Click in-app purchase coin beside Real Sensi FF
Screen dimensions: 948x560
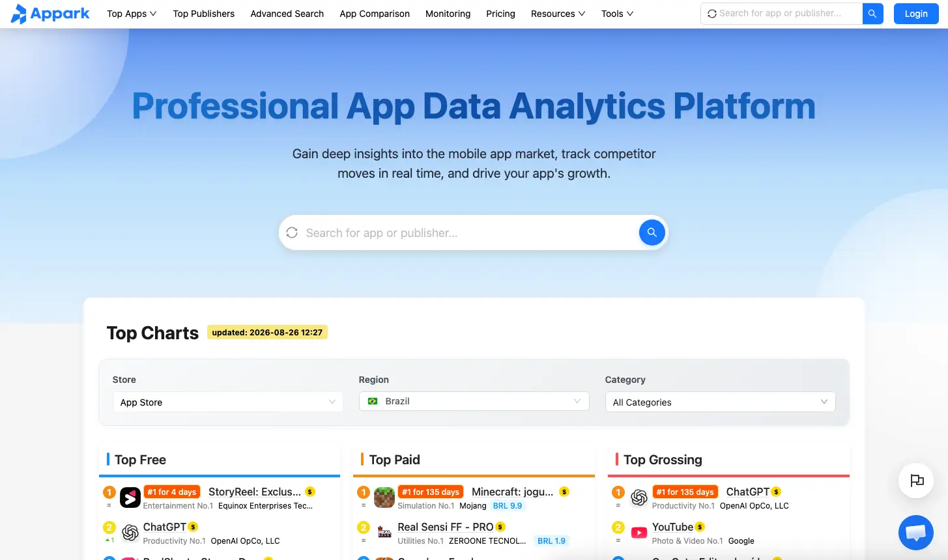tap(500, 527)
